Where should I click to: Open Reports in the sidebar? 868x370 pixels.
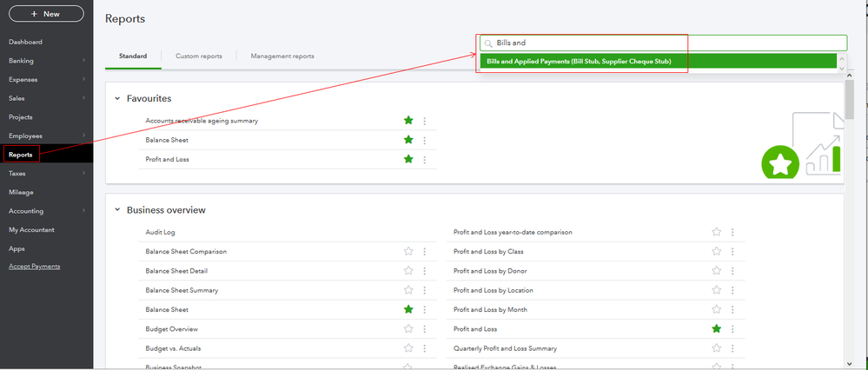[x=21, y=155]
